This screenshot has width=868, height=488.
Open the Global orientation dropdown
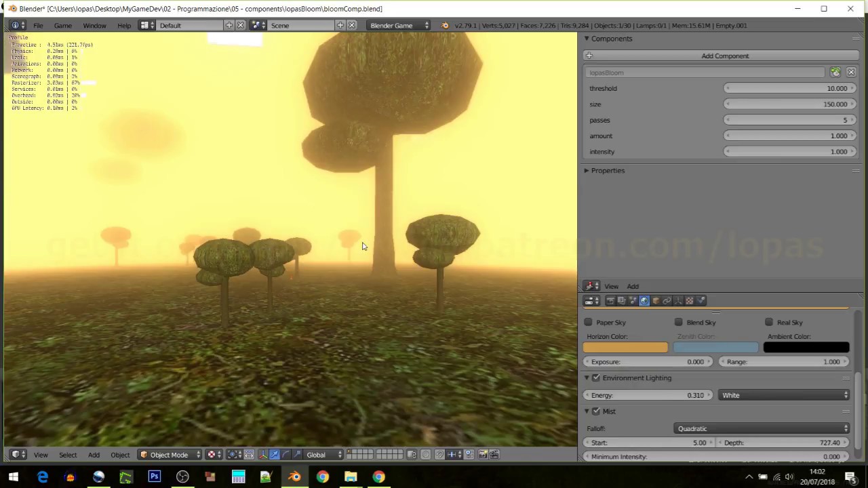tap(323, 455)
